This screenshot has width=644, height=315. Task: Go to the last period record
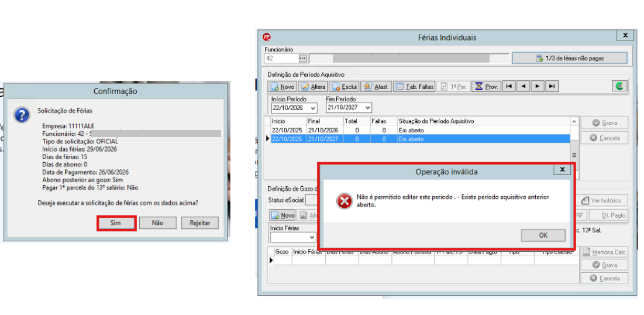coord(552,86)
